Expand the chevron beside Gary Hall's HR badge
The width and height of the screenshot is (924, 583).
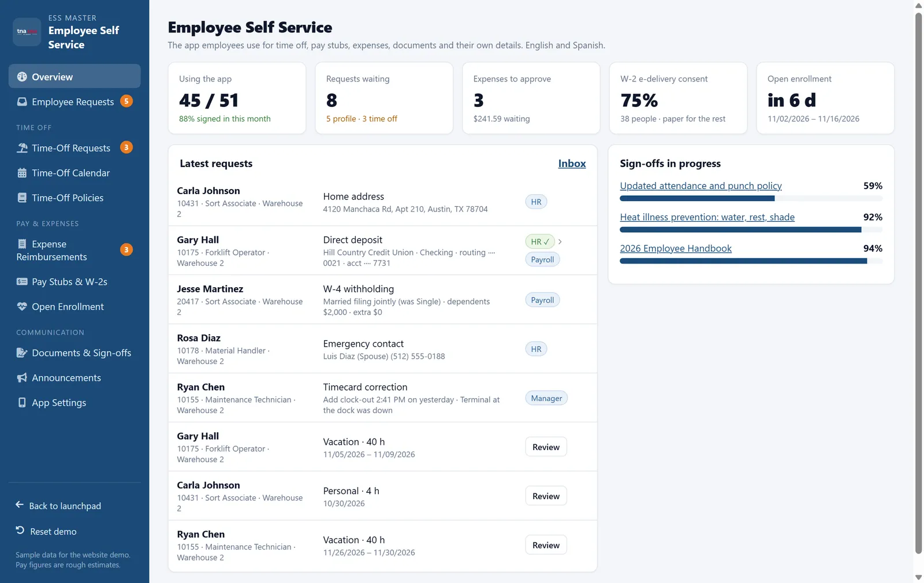[x=560, y=242]
